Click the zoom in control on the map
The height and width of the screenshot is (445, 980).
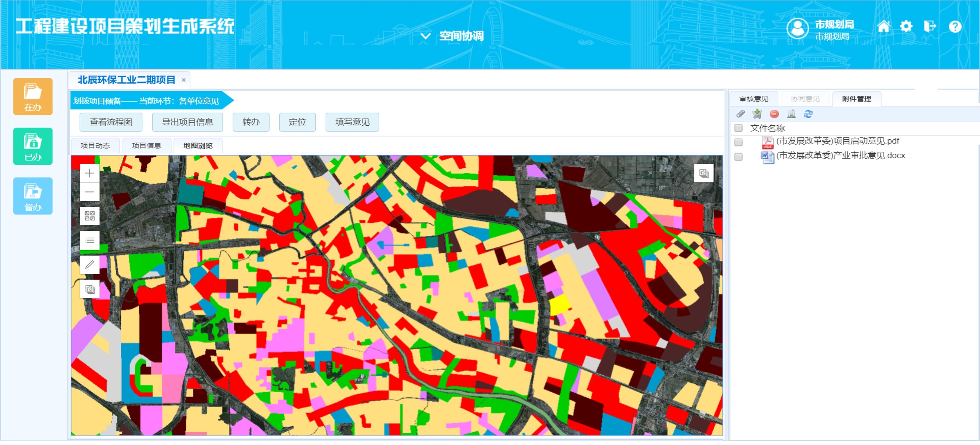point(90,173)
